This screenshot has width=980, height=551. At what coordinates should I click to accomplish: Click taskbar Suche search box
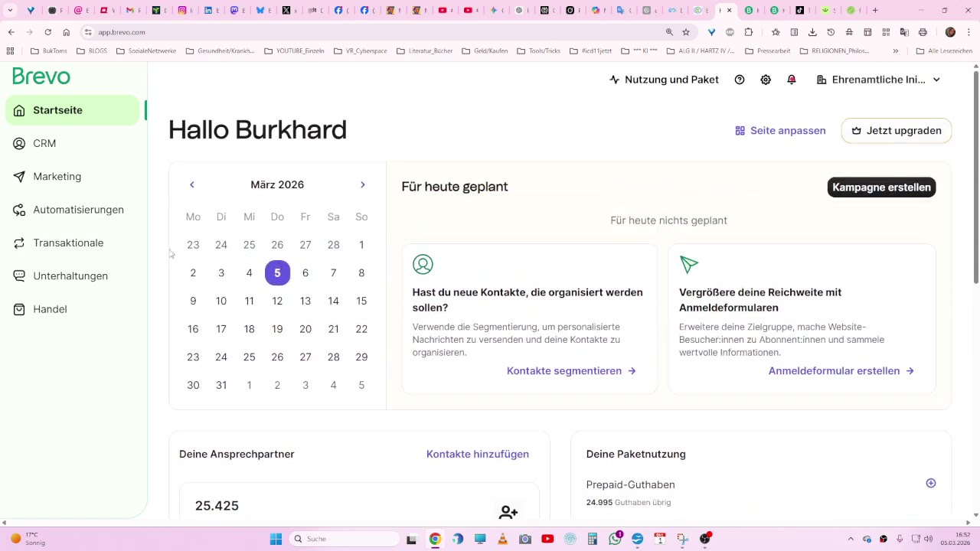345,539
